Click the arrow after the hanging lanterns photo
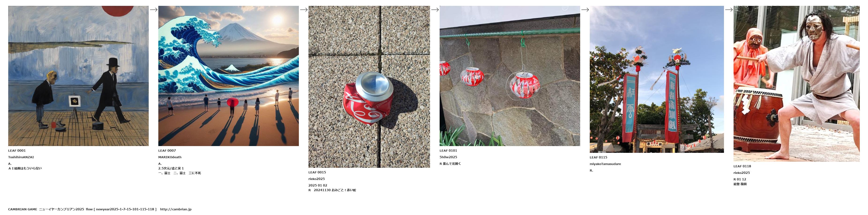Image resolution: width=868 pixels, height=215 pixels. coord(585,10)
